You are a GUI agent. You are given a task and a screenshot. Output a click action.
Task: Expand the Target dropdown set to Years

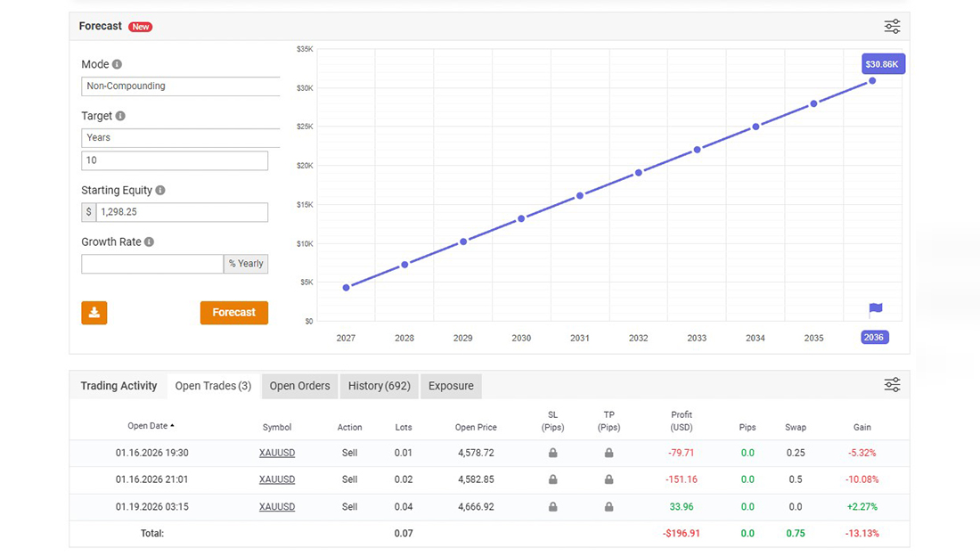[x=181, y=138]
